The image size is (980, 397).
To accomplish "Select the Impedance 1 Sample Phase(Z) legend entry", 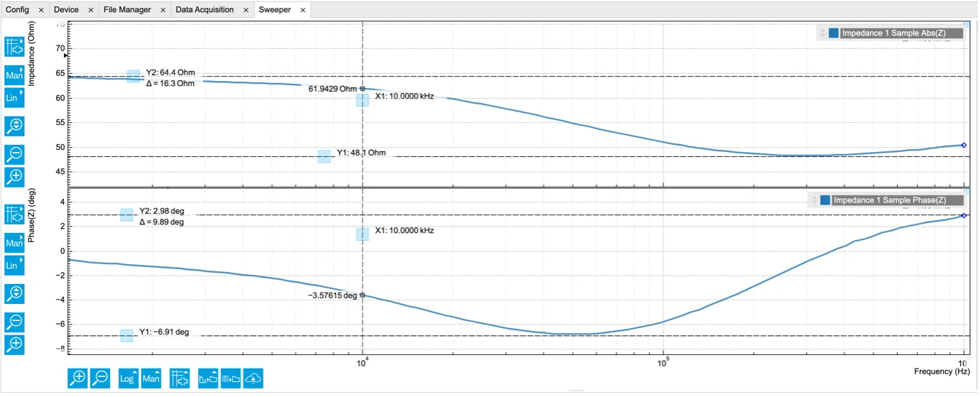I will (898, 200).
